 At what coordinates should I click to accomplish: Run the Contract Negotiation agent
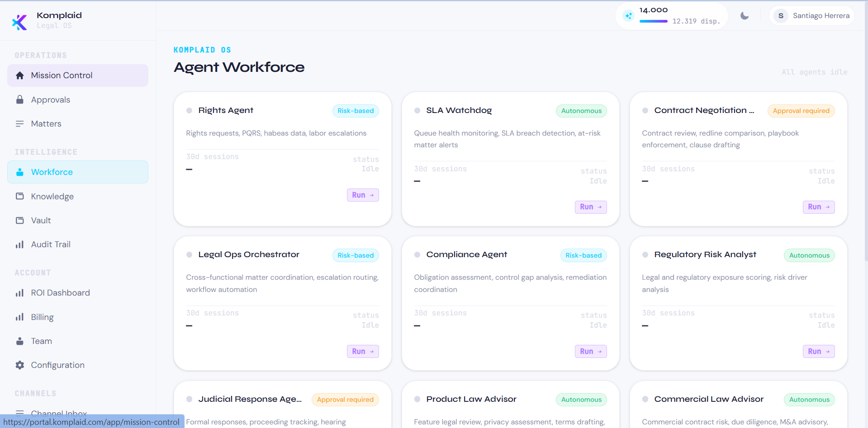pos(819,207)
